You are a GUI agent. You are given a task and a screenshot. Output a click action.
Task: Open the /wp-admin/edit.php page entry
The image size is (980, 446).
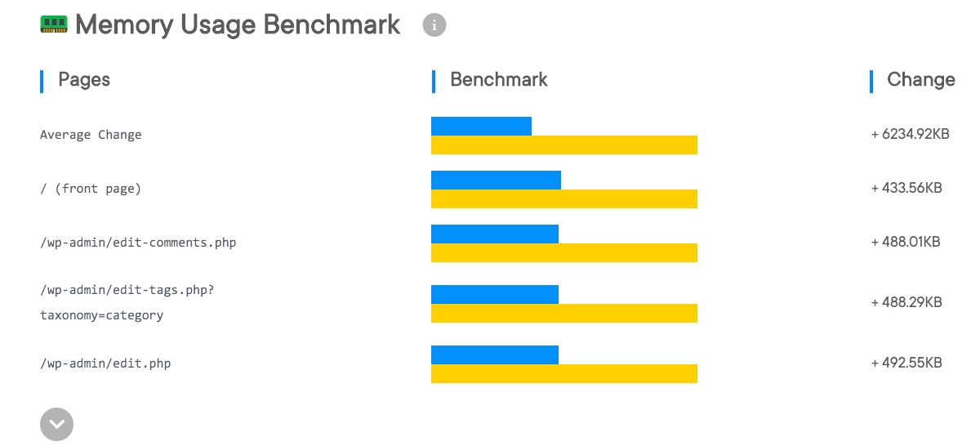click(105, 363)
